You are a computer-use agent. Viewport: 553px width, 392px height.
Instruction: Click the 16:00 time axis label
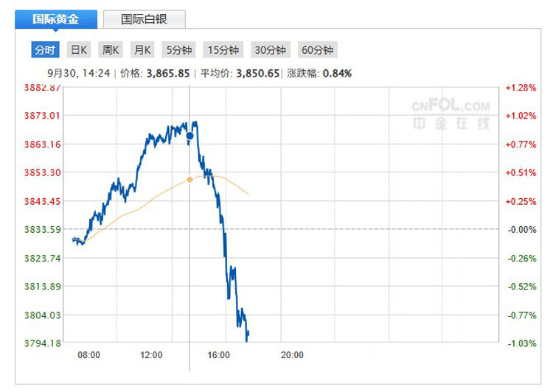[219, 355]
